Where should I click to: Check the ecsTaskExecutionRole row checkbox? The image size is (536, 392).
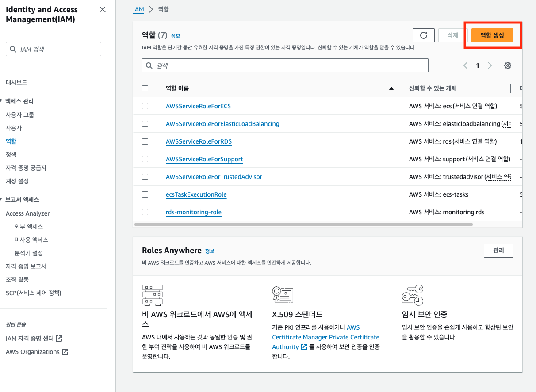(x=145, y=194)
